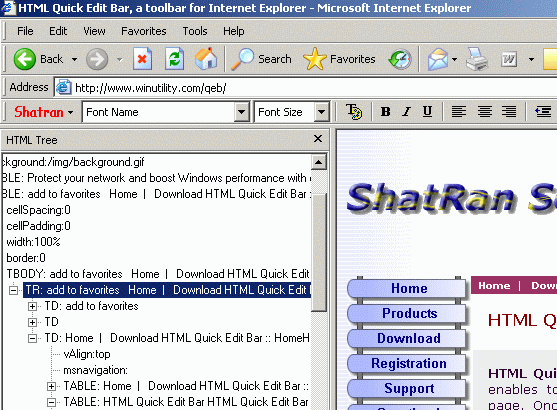Click the grey Forward arrow icon

tap(97, 59)
